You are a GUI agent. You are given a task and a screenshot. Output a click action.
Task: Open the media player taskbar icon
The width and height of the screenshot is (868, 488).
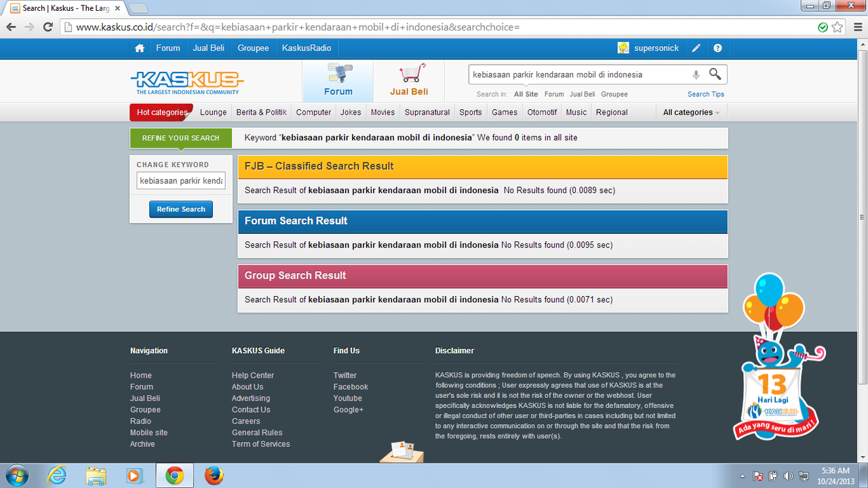coord(135,476)
